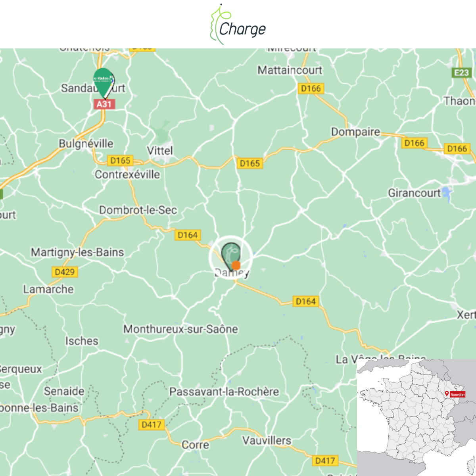This screenshot has width=476, height=476.
Task: Select the circled charging station marker at Darney
Action: 230,257
